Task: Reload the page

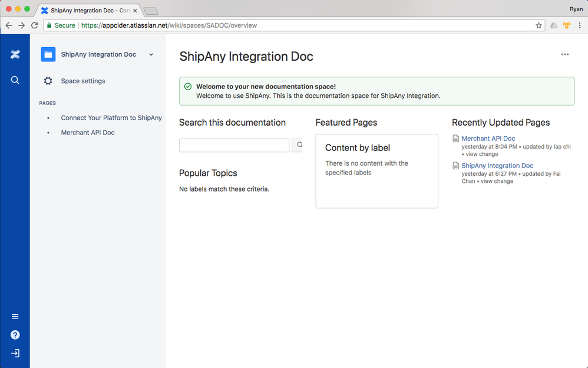Action: [35, 25]
